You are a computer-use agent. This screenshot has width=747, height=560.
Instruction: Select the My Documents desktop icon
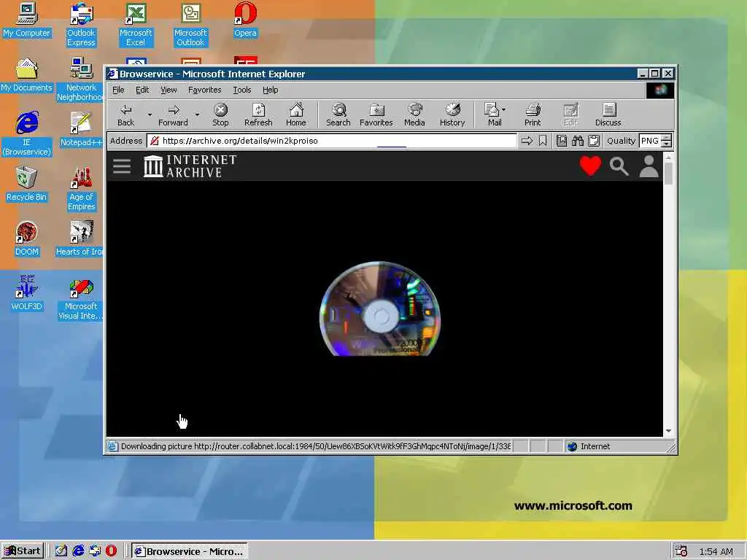pos(26,75)
